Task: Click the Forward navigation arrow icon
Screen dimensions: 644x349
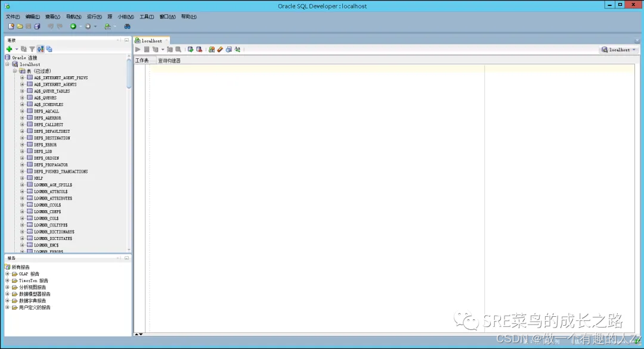Action: [x=88, y=26]
